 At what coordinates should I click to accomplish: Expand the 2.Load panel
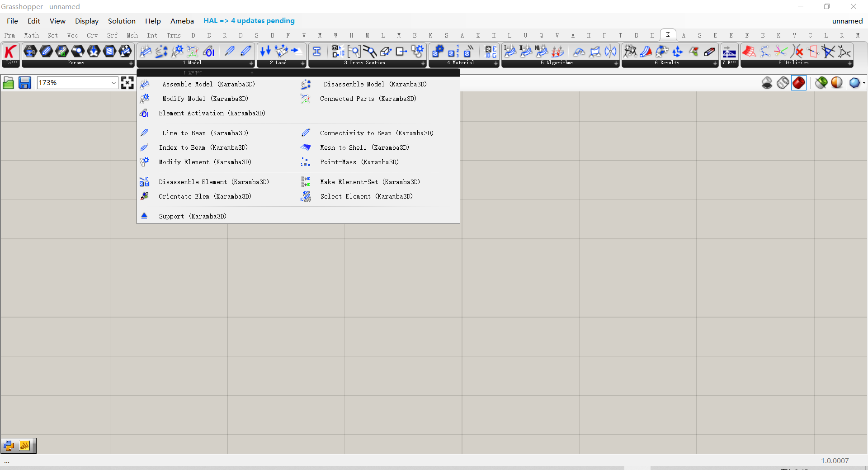click(x=303, y=63)
